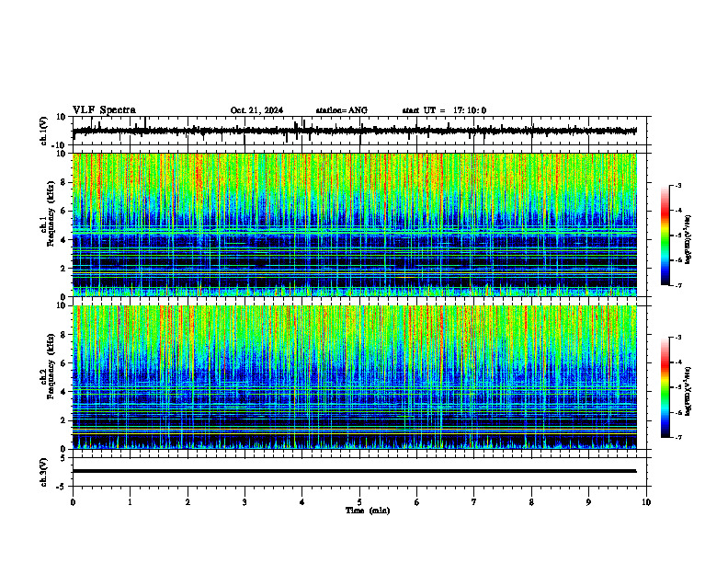
Task: Click the "-5" tick on ch.3(V) axis
Action: [x=63, y=487]
